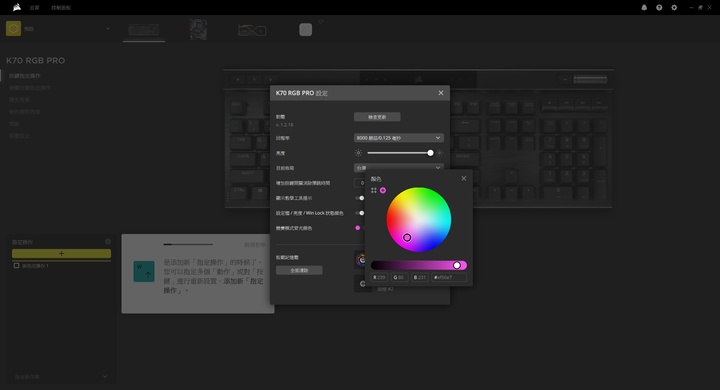Click the brightness slider handle
The width and height of the screenshot is (720, 390).
[430, 153]
